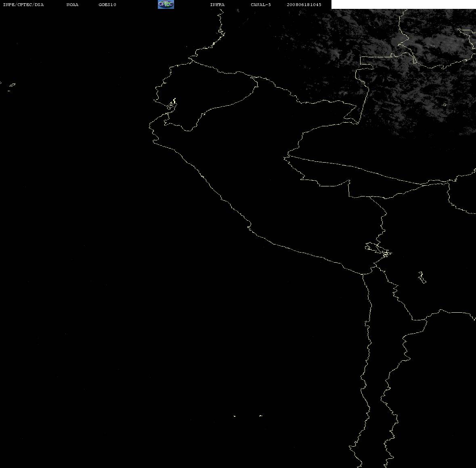This screenshot has height=468, width=476.
Task: Click the center of the Peru outline
Action: [x=273, y=182]
